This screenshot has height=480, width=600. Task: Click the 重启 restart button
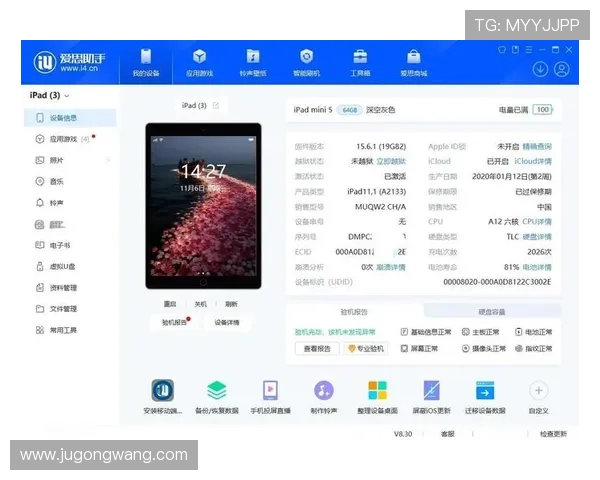[x=170, y=304]
